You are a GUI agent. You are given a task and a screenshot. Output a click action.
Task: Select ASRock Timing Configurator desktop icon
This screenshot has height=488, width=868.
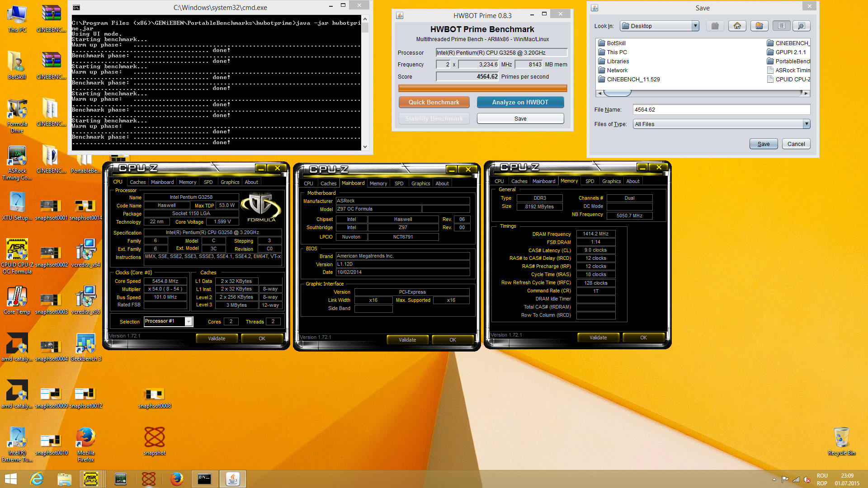(x=17, y=163)
